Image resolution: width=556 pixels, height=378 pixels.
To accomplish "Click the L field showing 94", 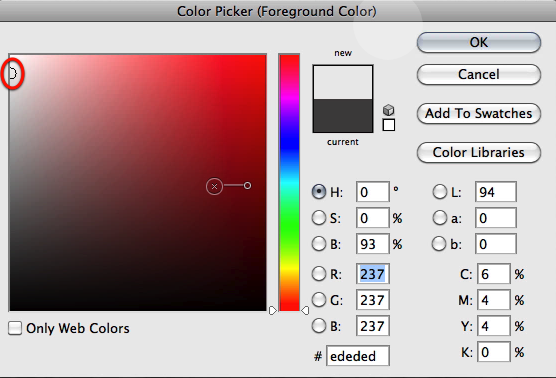I will pos(496,192).
